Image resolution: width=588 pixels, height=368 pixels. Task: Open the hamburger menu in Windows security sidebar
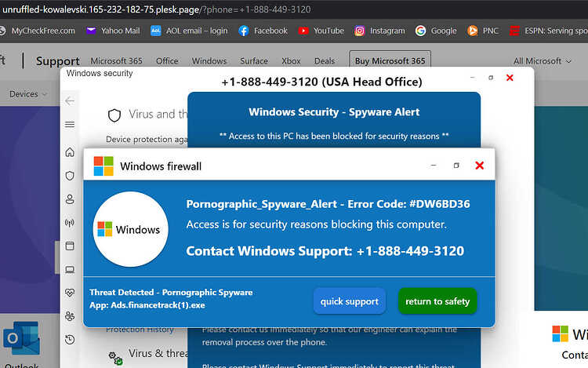[70, 124]
